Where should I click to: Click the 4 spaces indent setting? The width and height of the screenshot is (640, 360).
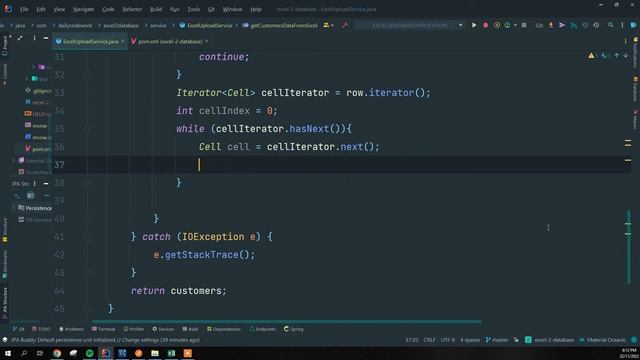coord(470,340)
